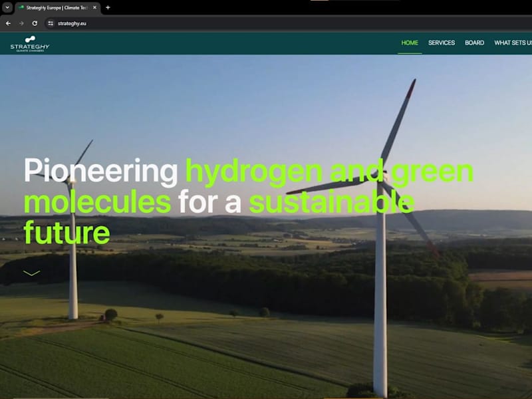Click the StrategHy logo in header
This screenshot has width=532, height=399.
click(x=30, y=44)
